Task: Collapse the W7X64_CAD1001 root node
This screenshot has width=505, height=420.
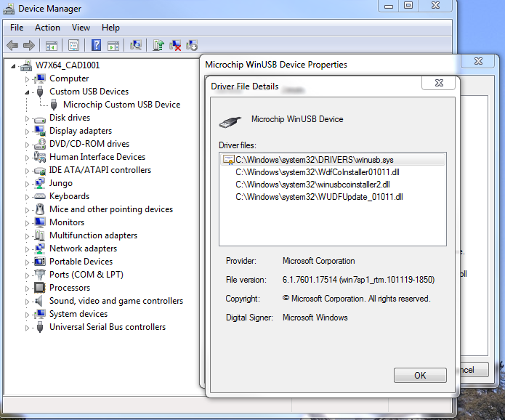Action: pos(13,66)
